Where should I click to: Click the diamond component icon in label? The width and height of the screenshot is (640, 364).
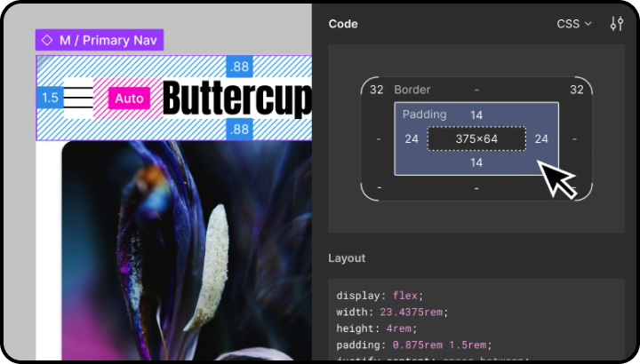point(47,40)
